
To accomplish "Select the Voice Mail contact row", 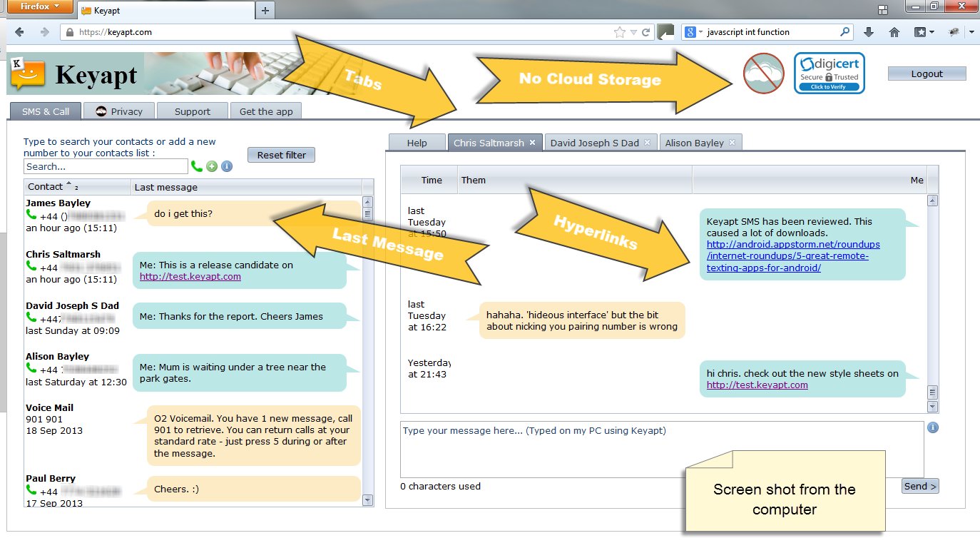I will 193,430.
